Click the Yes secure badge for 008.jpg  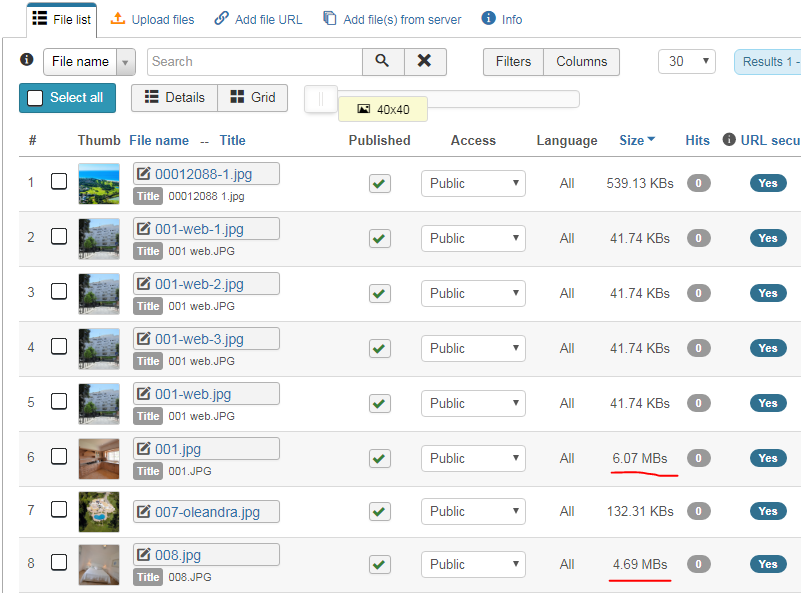(768, 564)
